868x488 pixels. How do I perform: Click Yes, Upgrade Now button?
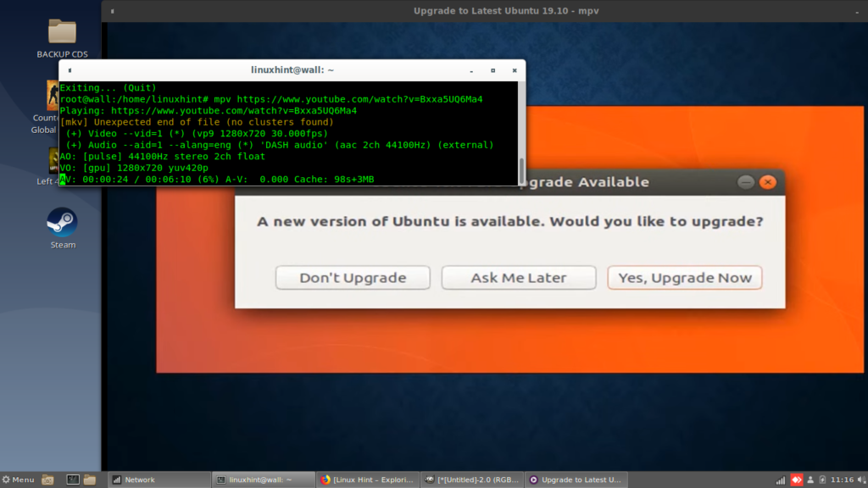pos(685,278)
